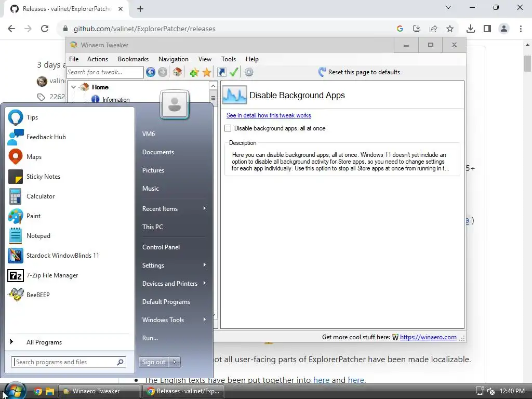This screenshot has height=399, width=532.
Task: Click the Chrome share page icon
Action: [x=433, y=29]
